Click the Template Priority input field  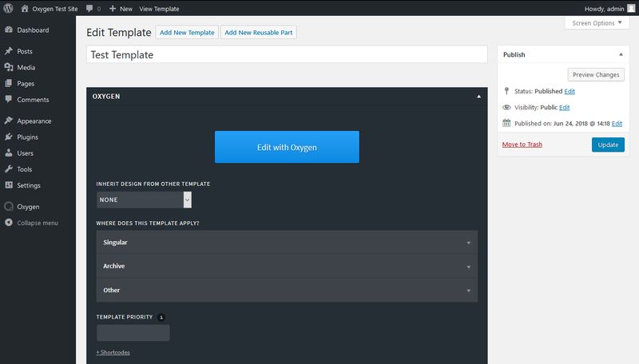pyautogui.click(x=133, y=333)
